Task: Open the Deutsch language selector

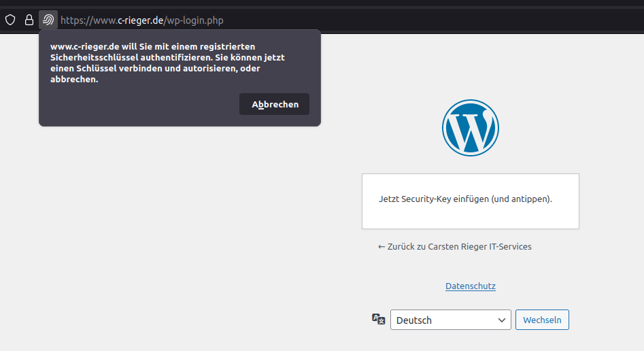Action: [x=451, y=320]
